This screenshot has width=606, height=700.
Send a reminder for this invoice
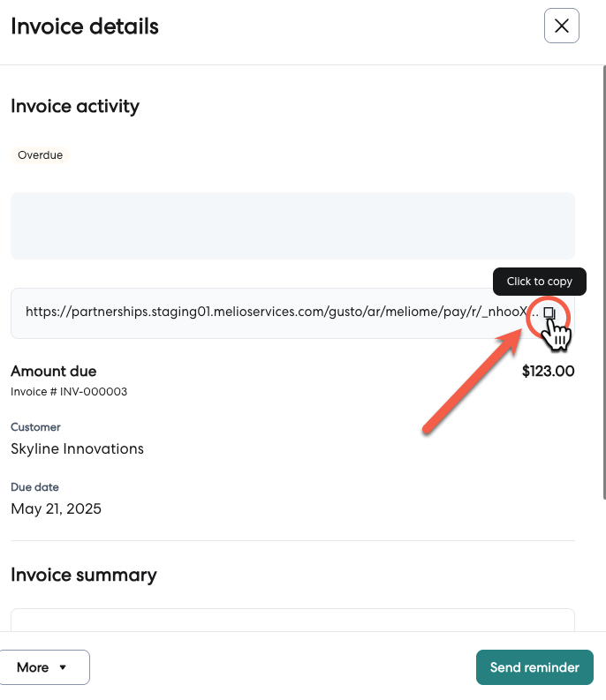pos(534,667)
